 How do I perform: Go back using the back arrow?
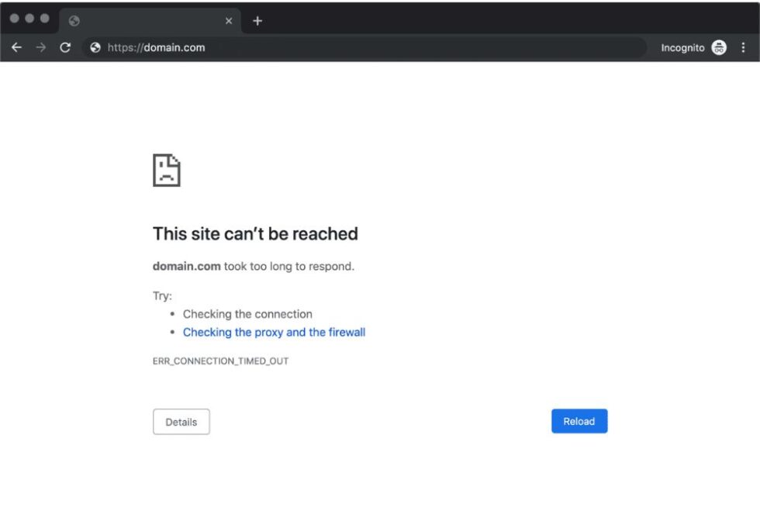pyautogui.click(x=16, y=47)
